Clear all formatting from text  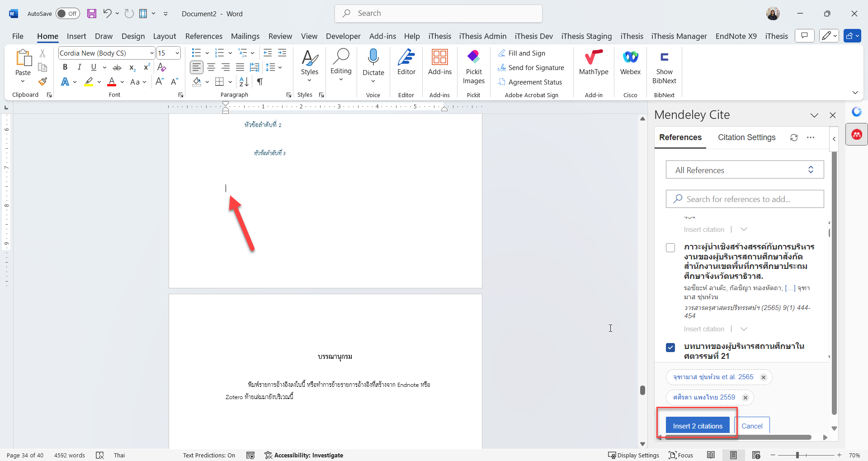[162, 67]
